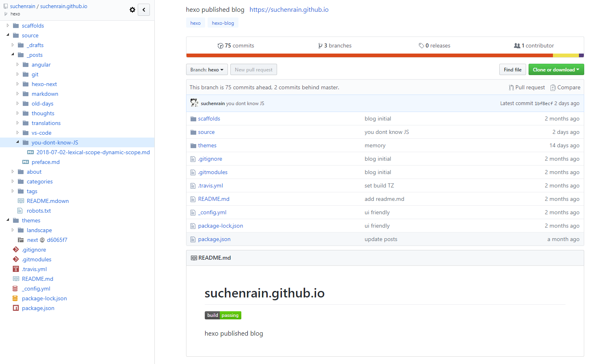
Task: Click the Travis icon beside .travis.yml in tree
Action: coord(16,269)
